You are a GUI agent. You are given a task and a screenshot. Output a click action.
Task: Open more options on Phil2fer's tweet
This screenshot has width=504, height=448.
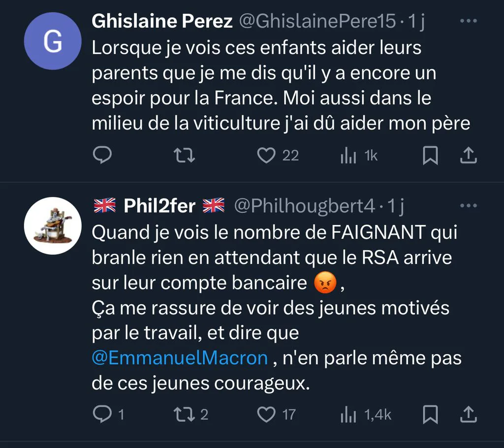pyautogui.click(x=469, y=205)
